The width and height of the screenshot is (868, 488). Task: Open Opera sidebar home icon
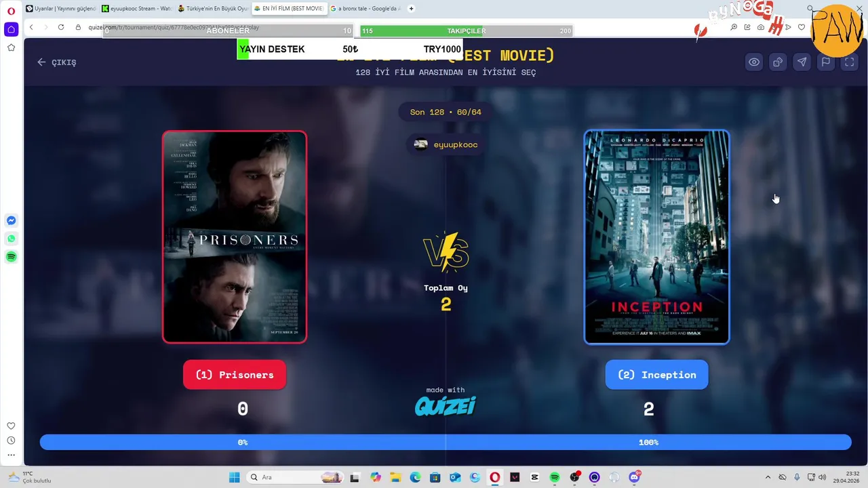pos(11,30)
